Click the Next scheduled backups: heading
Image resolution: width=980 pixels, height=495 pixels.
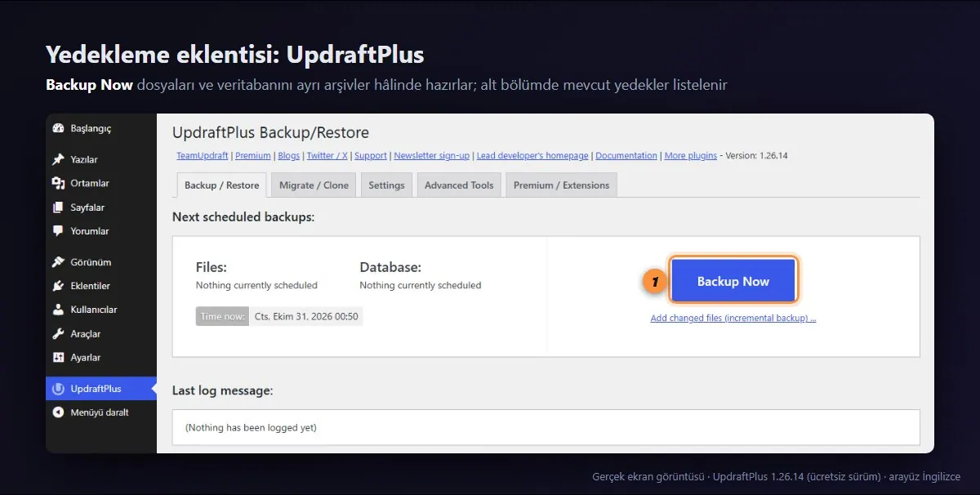tap(243, 217)
